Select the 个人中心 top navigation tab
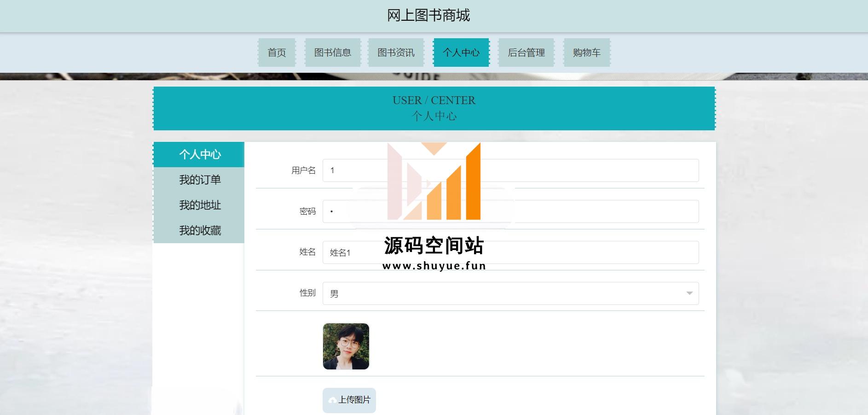The width and height of the screenshot is (868, 415). [461, 53]
